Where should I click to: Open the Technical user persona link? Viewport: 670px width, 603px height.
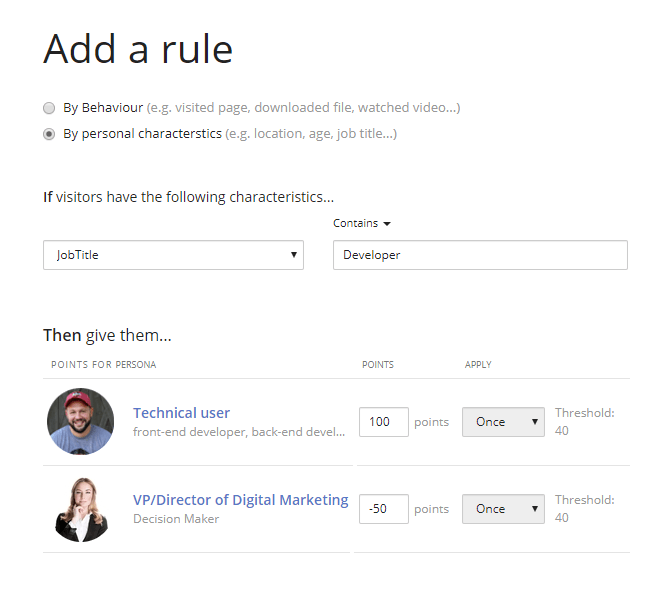(181, 413)
